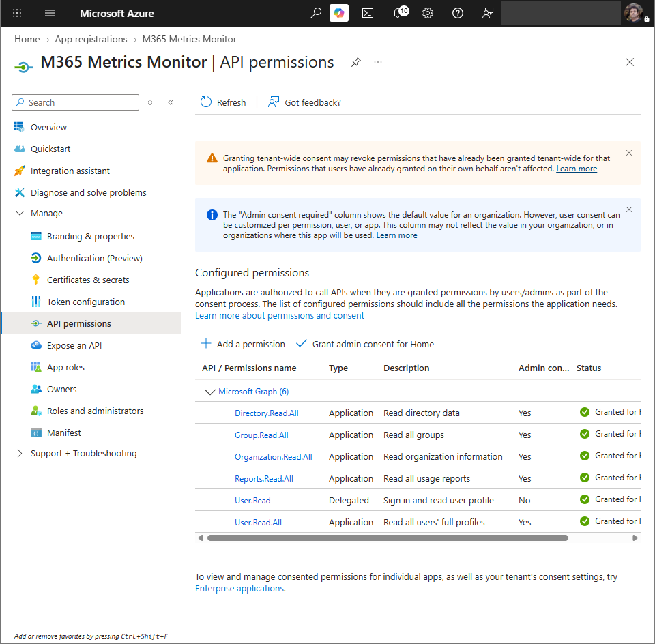Click Home in the breadcrumb
Viewport: 655px width, 644px height.
click(x=27, y=39)
